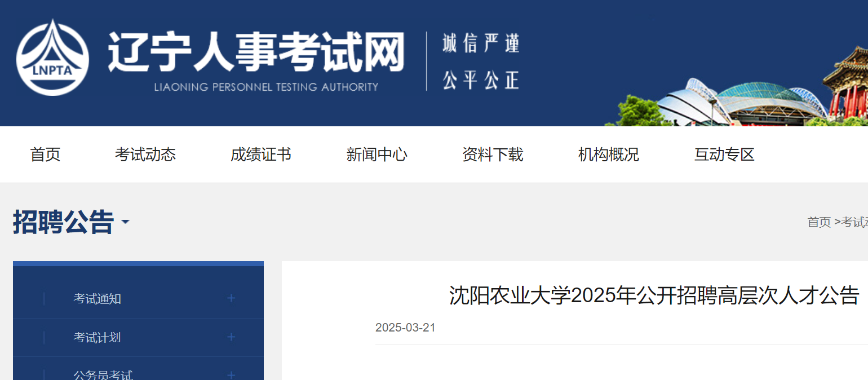Click the 首页 breadcrumb link
Viewport: 868px width, 380px height.
tap(819, 222)
